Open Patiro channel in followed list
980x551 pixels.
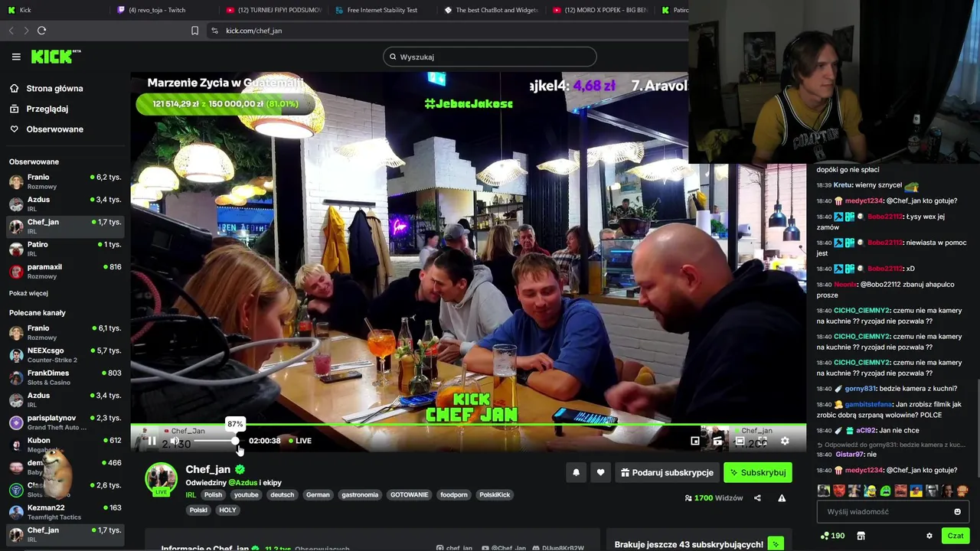[x=65, y=249]
